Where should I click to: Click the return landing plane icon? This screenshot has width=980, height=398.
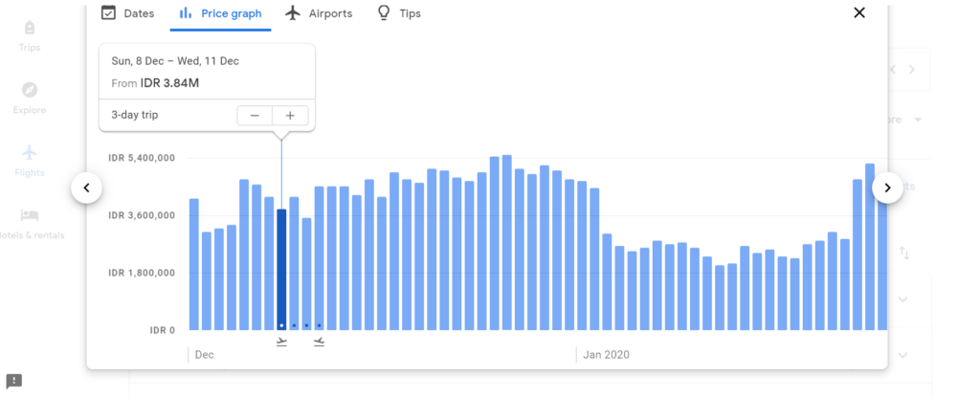point(319,342)
